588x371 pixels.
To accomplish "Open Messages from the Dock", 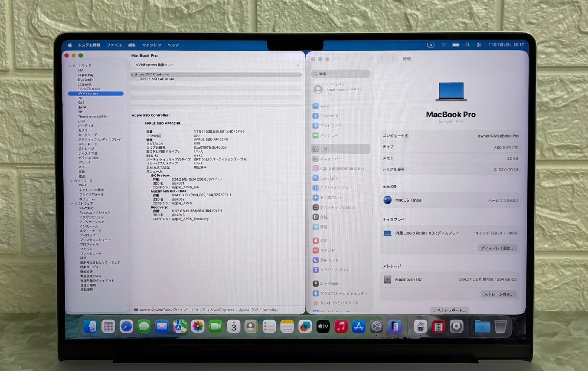I will coord(144,326).
